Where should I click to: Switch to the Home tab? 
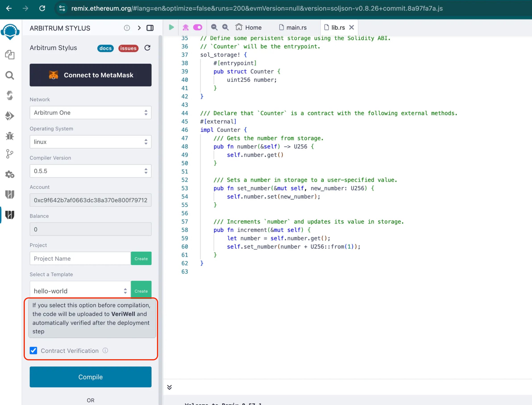248,27
